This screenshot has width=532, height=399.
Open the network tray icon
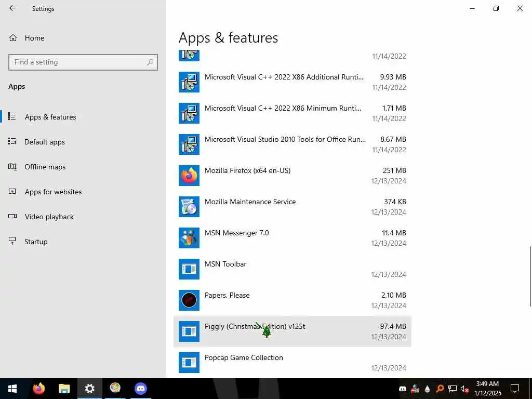[x=453, y=389]
